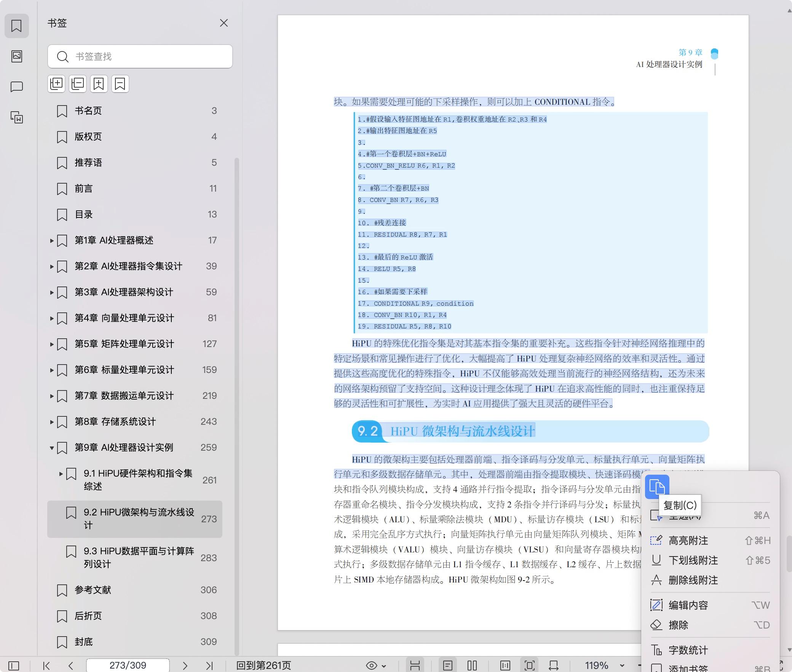
Task: Toggle navigation sidebar panel visibility
Action: (x=14, y=666)
